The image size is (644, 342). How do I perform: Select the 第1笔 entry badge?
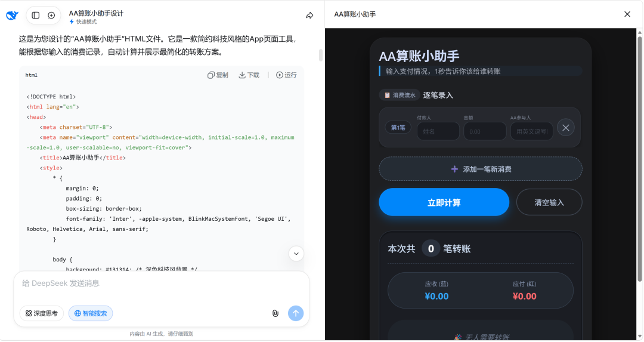(x=398, y=127)
